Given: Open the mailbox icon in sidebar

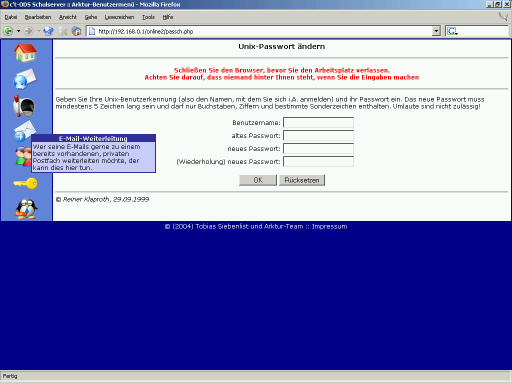Looking at the screenshot, I should pyautogui.click(x=24, y=106).
